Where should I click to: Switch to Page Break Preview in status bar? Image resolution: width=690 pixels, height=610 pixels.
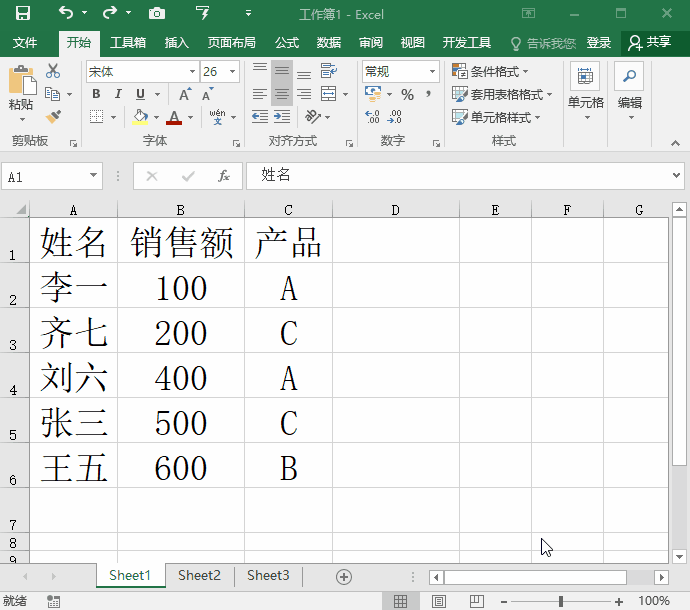(x=477, y=601)
